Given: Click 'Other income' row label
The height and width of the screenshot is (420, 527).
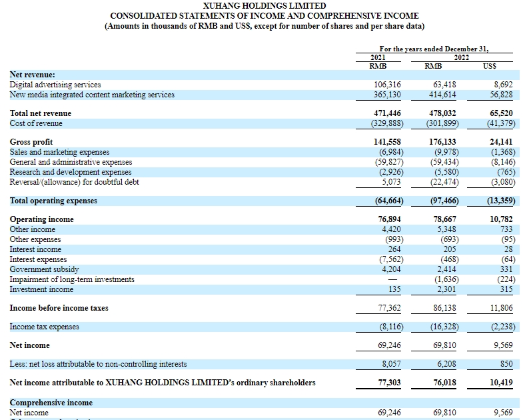Looking at the screenshot, I should pyautogui.click(x=32, y=229).
